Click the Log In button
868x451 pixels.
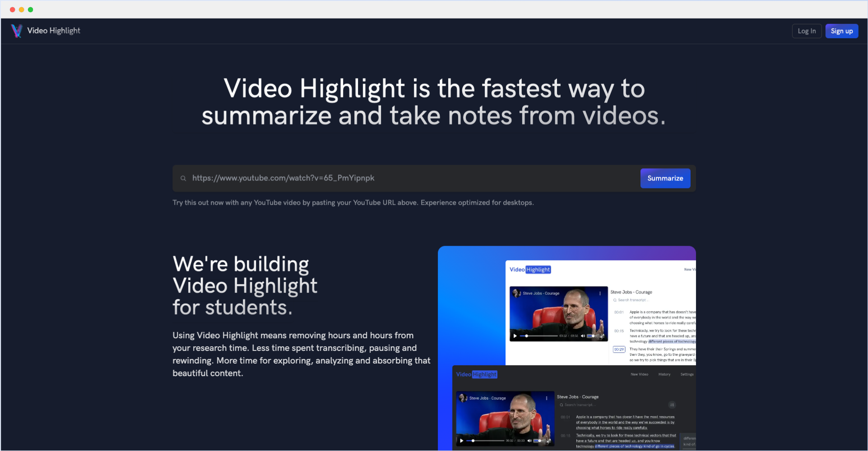[x=807, y=31]
